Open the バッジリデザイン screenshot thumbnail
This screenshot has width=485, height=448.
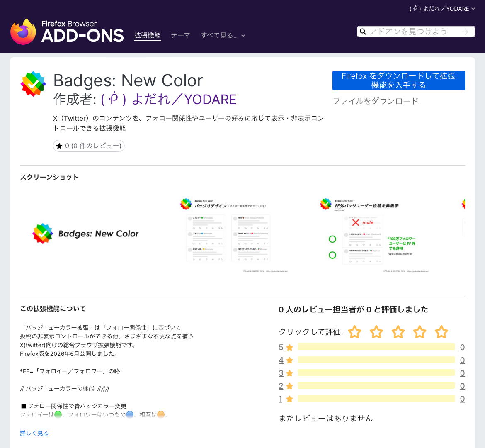pos(233,235)
